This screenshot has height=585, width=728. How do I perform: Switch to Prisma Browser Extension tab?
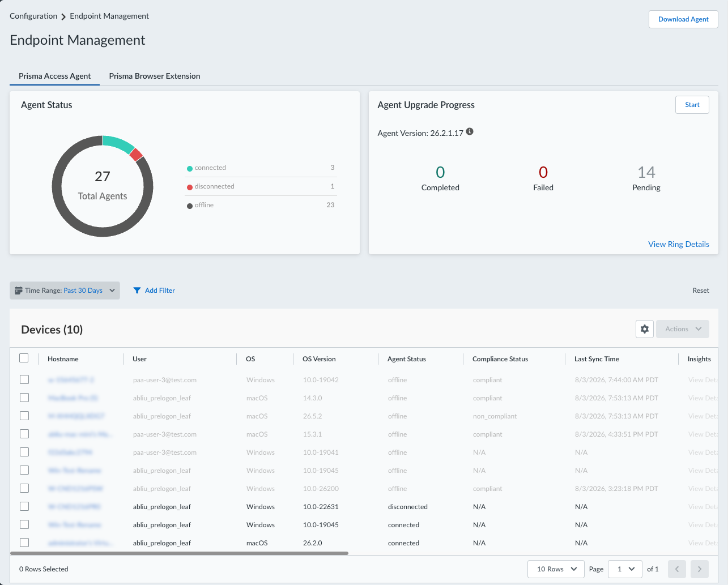[155, 76]
